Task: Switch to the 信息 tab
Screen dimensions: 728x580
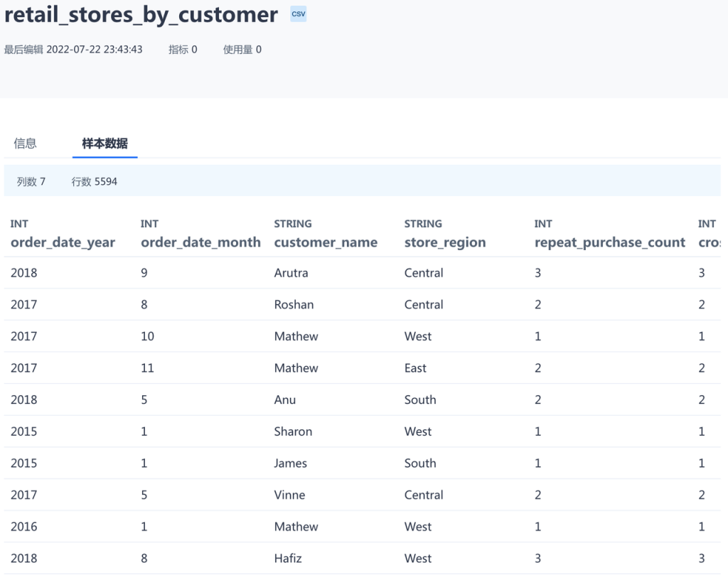Action: pyautogui.click(x=25, y=144)
